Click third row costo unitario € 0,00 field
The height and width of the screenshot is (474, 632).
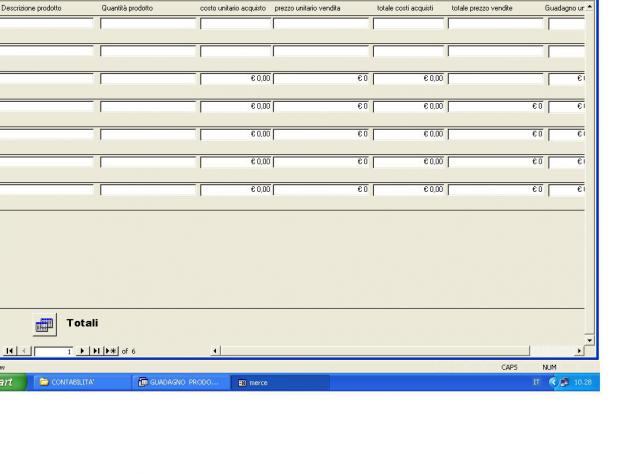[236, 79]
